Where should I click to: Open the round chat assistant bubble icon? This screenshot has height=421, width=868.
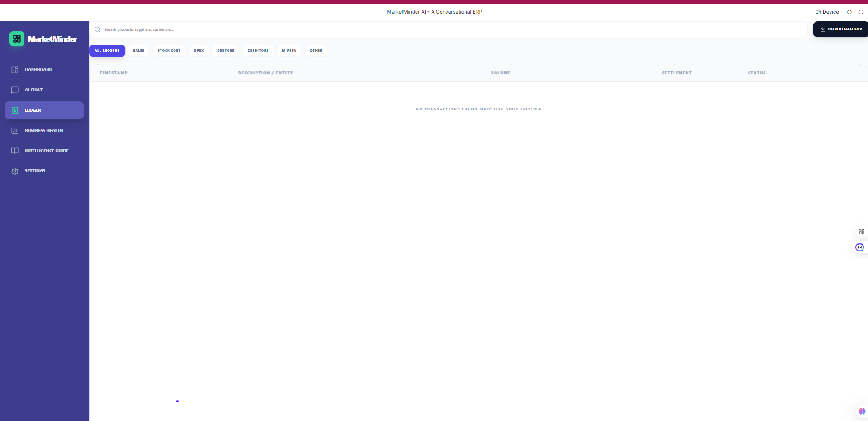point(860,247)
